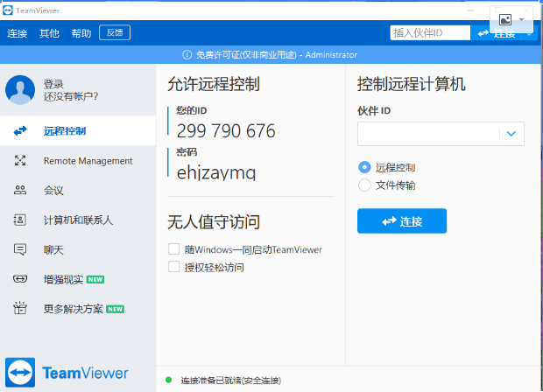Screen dimensions: 543x392
Task: Click the 更多解决方案 gift box icon
Action: [x=20, y=308]
